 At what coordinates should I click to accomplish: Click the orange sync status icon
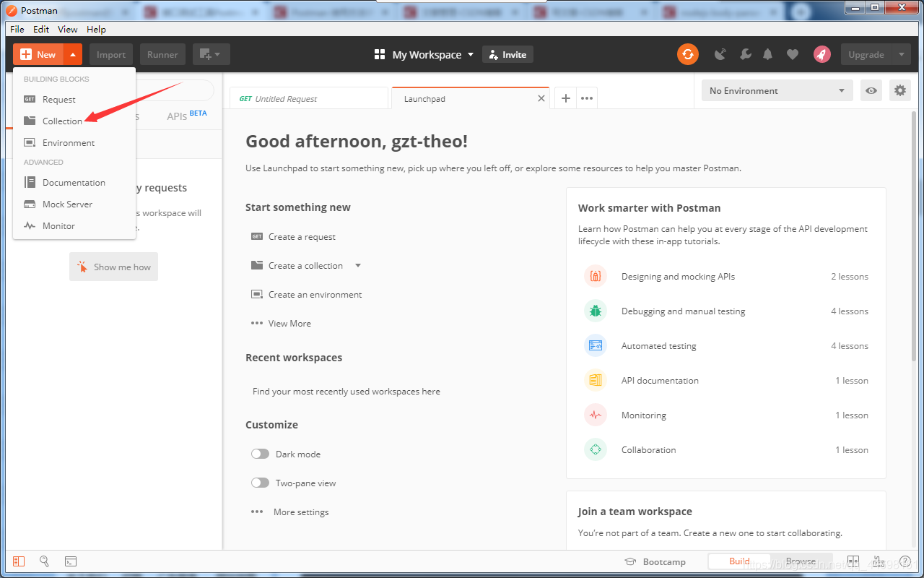pos(688,54)
